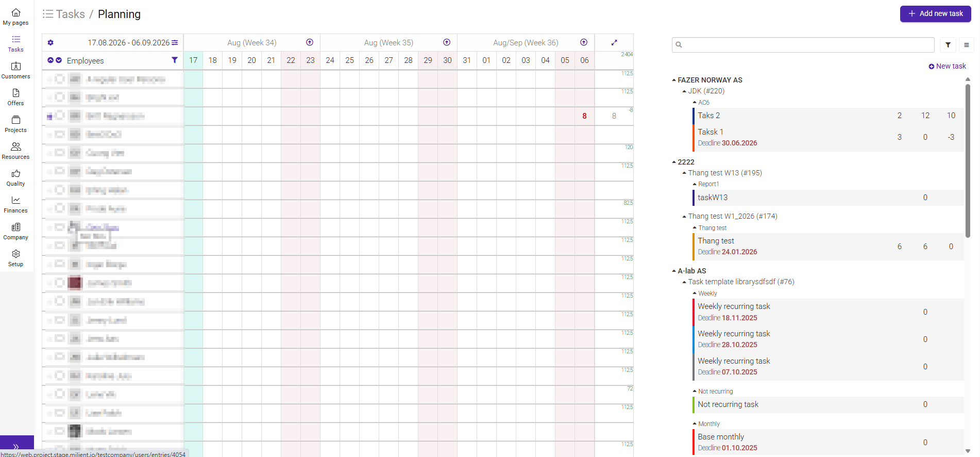Screen dimensions: 980x457
Task: Select the Taksk 1 task
Action: click(x=828, y=138)
